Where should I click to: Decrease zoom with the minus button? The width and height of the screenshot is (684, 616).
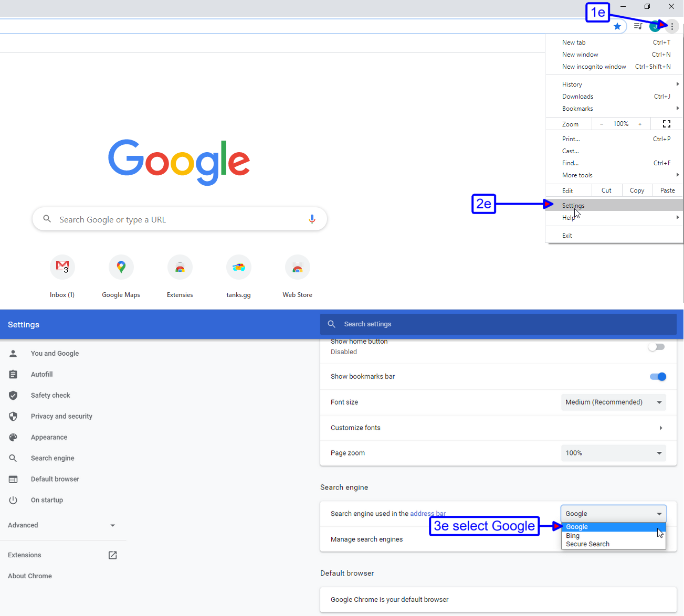click(602, 124)
